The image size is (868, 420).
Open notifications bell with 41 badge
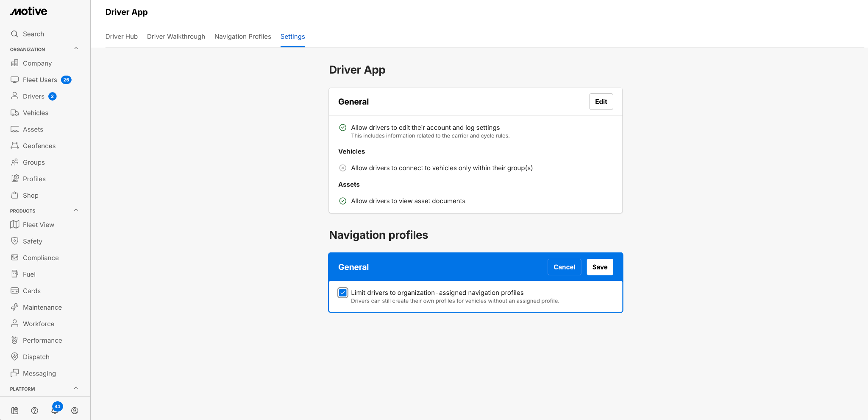tap(55, 409)
